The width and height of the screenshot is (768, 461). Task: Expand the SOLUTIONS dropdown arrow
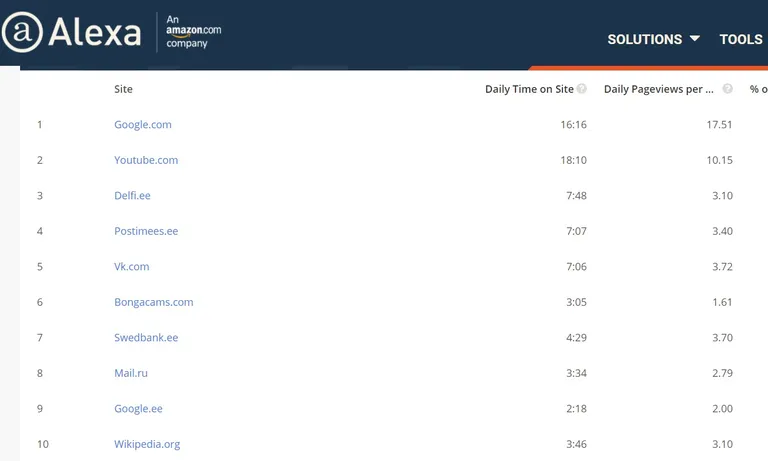point(695,38)
